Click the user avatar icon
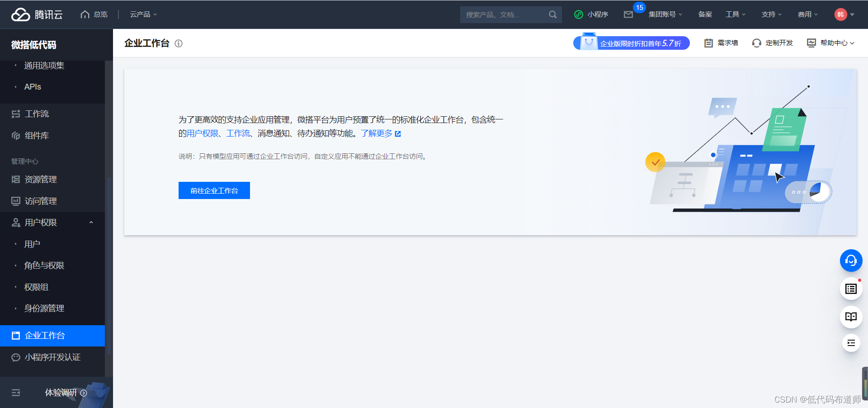868x408 pixels. 840,14
